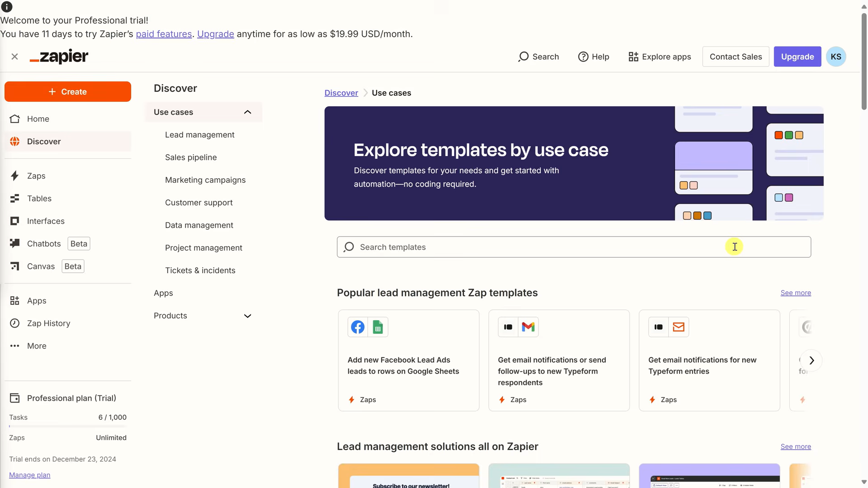Advance the template carousel with the right chevron

click(811, 360)
